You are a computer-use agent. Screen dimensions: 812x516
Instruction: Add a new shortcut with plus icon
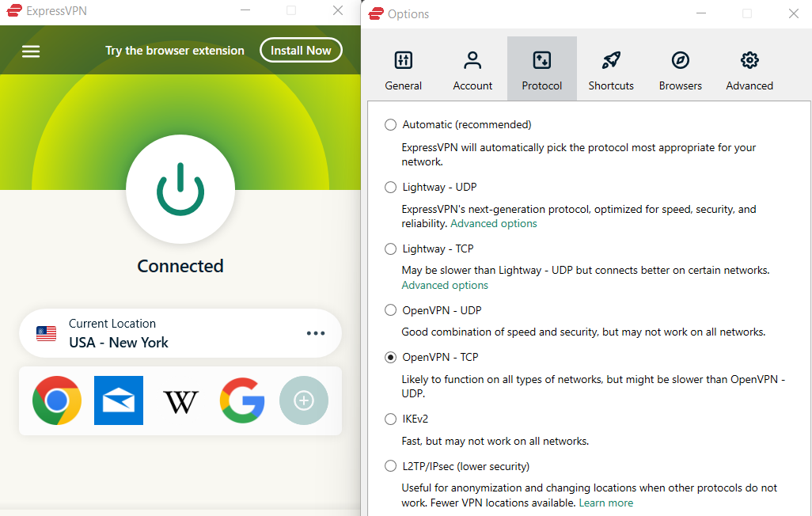pyautogui.click(x=304, y=400)
